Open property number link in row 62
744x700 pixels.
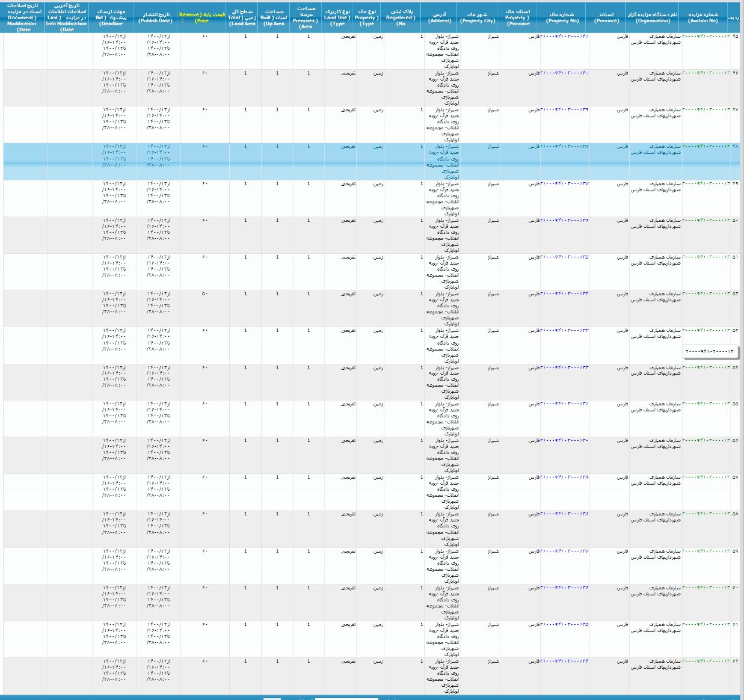pyautogui.click(x=564, y=661)
